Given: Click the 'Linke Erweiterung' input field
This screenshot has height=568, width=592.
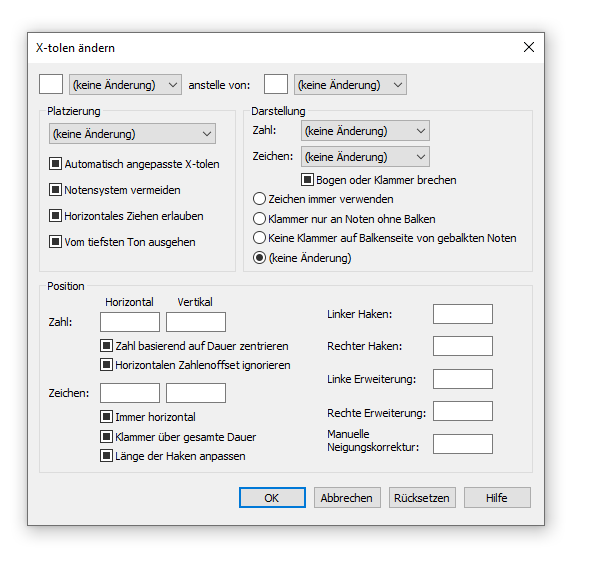Looking at the screenshot, I should pyautogui.click(x=463, y=379).
